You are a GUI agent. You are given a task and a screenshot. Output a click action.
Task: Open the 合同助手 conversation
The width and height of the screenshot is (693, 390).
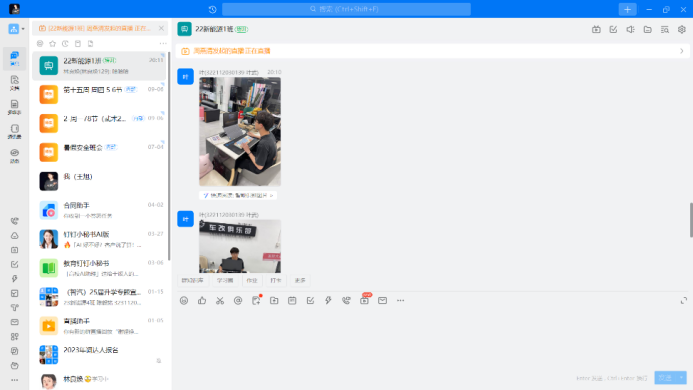point(101,210)
